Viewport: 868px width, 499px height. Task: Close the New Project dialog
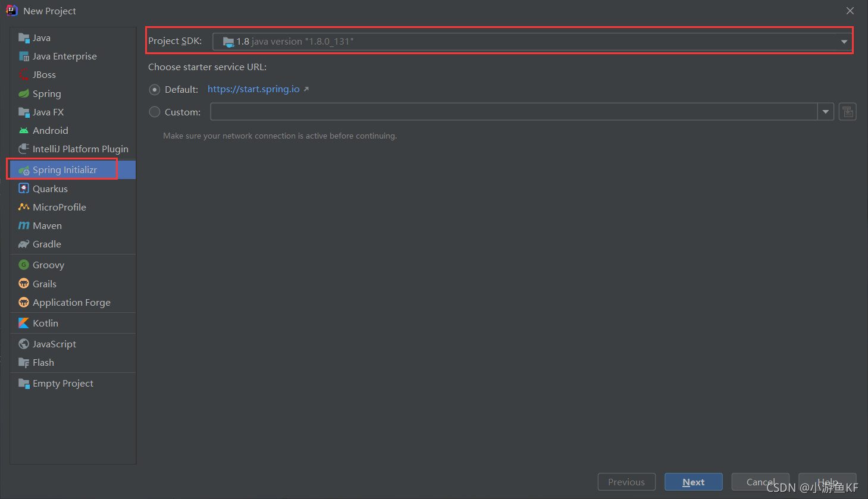pyautogui.click(x=850, y=11)
